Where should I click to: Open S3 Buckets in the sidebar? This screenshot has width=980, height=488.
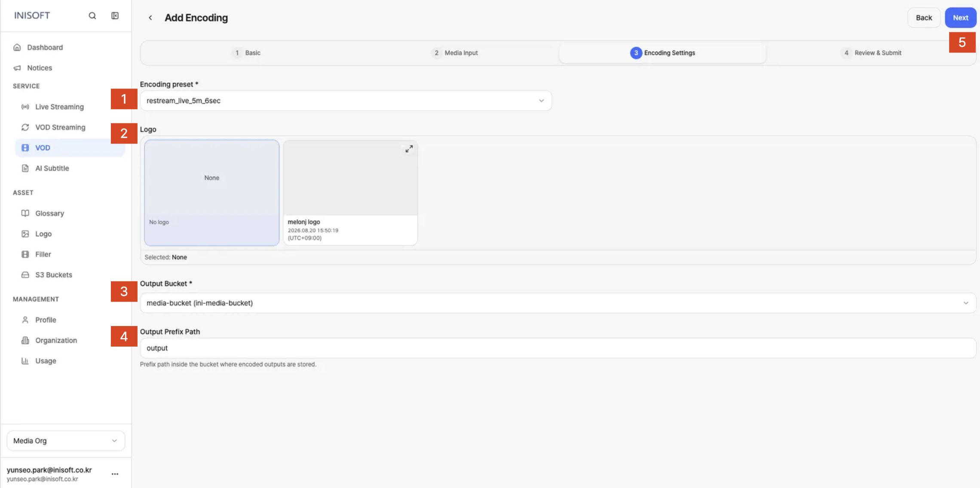(54, 275)
